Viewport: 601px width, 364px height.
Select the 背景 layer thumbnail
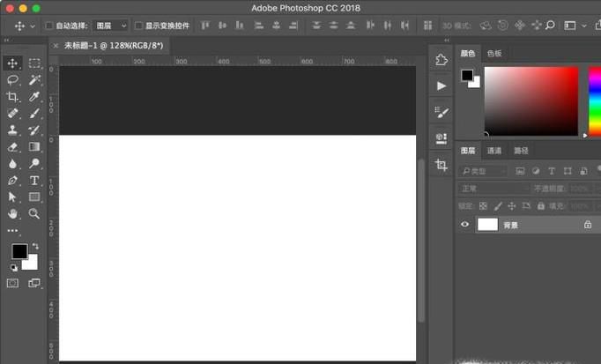coord(487,225)
